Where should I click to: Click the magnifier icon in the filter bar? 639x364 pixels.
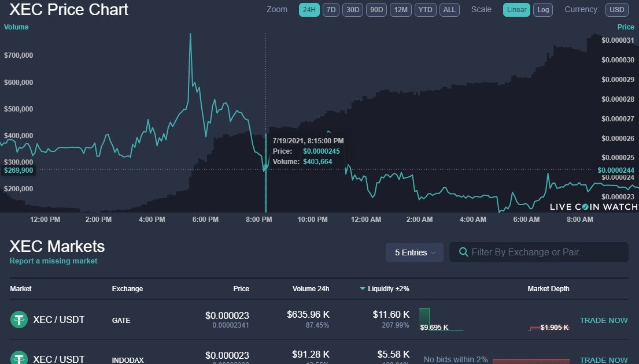tap(463, 252)
